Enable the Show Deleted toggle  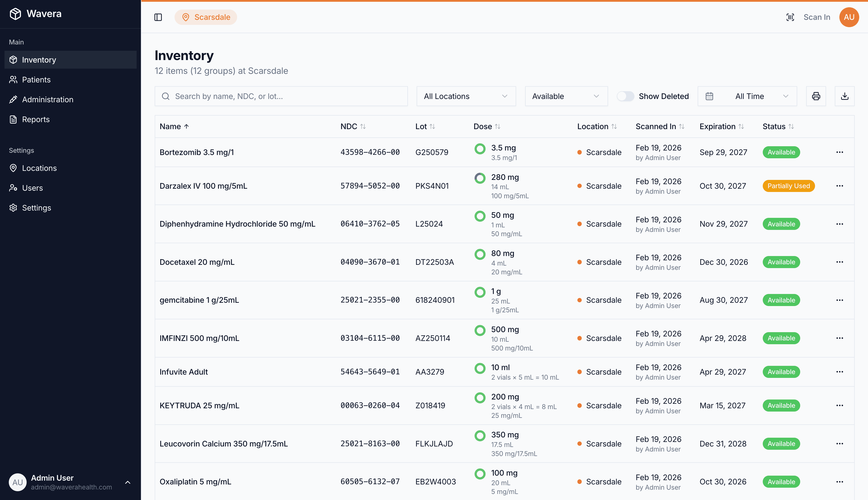coord(625,96)
